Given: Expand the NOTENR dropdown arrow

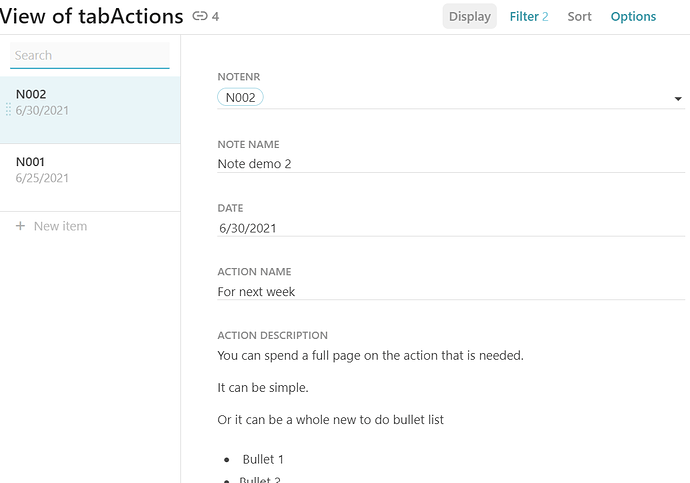Looking at the screenshot, I should [x=678, y=99].
